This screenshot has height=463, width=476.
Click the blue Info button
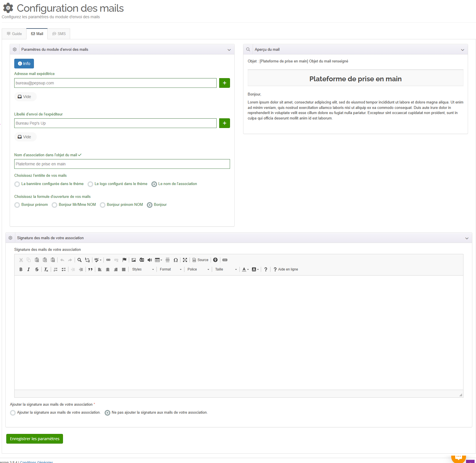[x=24, y=64]
